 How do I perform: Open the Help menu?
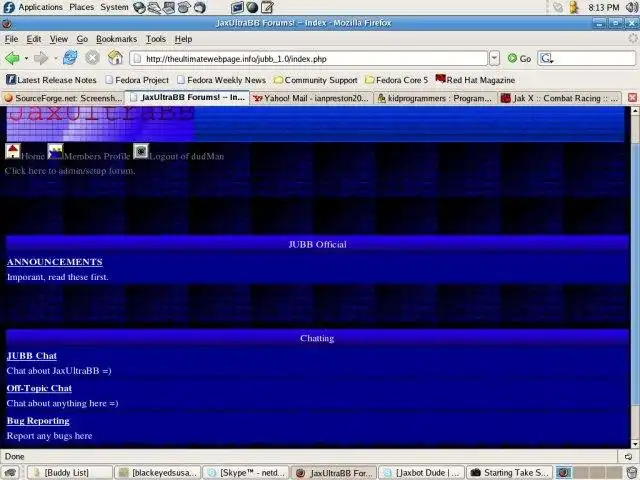coord(183,39)
